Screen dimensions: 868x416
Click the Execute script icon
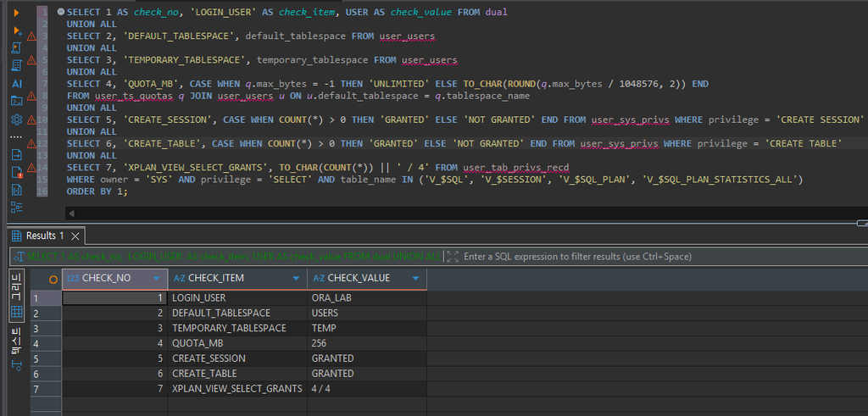pyautogui.click(x=17, y=48)
